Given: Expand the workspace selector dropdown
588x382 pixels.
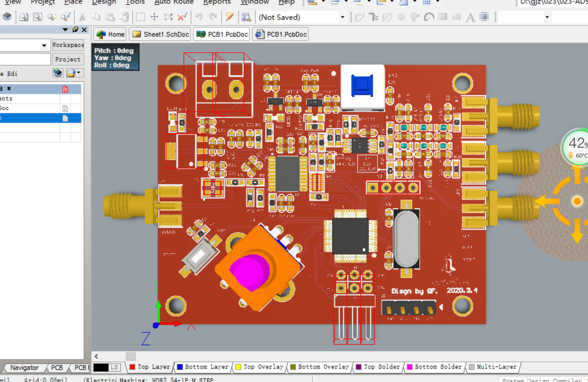Looking at the screenshot, I should coord(44,45).
